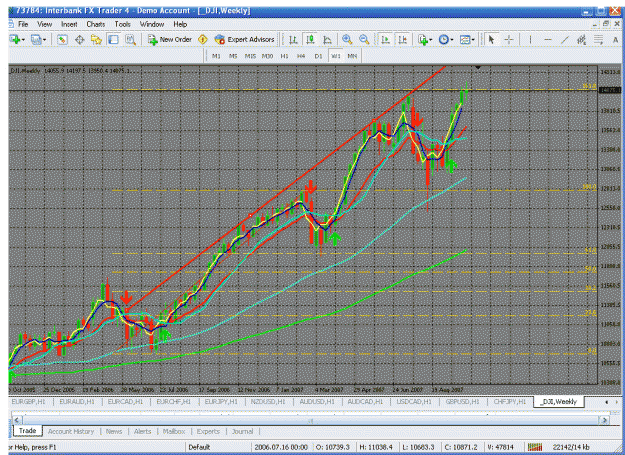Open the Templates dropdown arrow

pos(473,40)
